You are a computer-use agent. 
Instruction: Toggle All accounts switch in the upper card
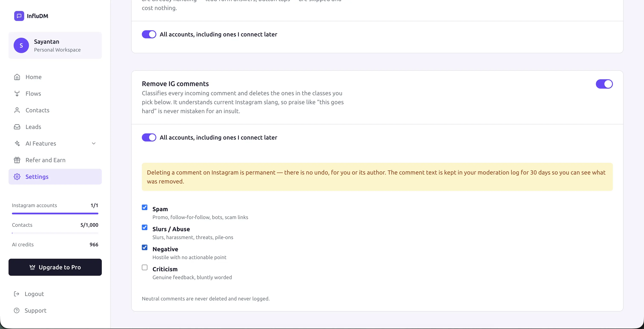click(x=149, y=34)
